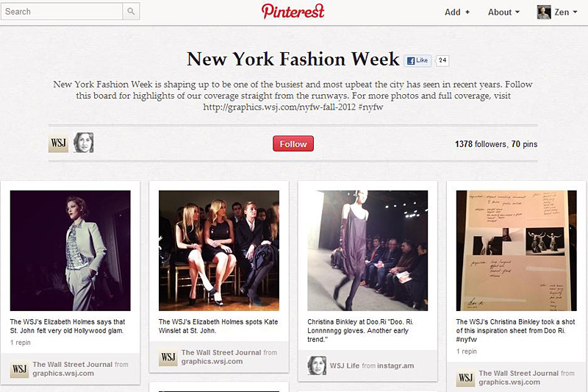Expand the Add menu
The height and width of the screenshot is (392, 588).
coord(457,12)
